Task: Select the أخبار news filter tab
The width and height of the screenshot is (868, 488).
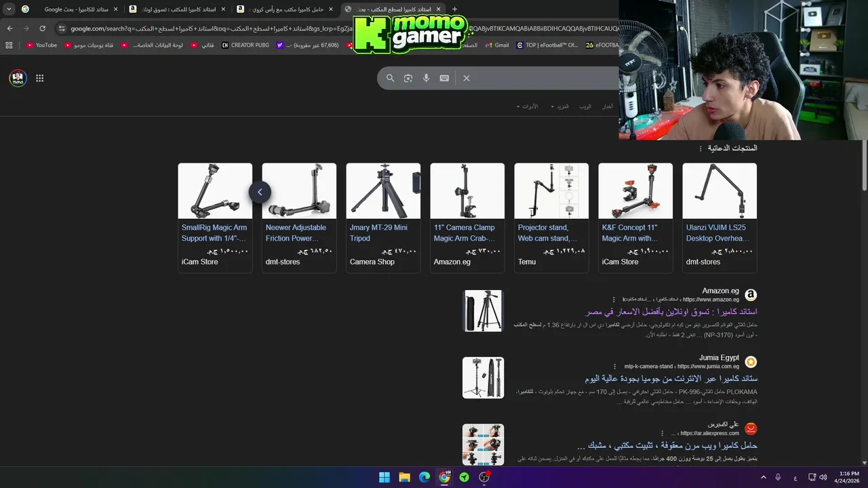Action: click(608, 106)
